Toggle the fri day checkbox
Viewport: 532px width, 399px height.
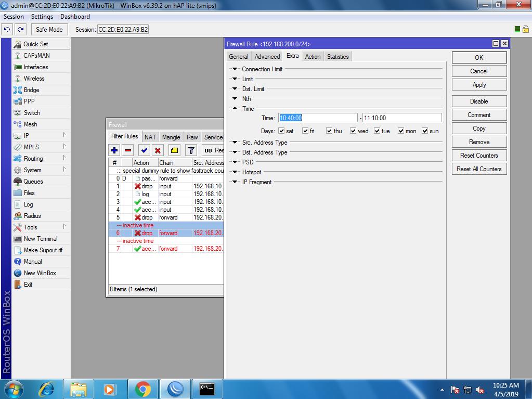pyautogui.click(x=305, y=131)
